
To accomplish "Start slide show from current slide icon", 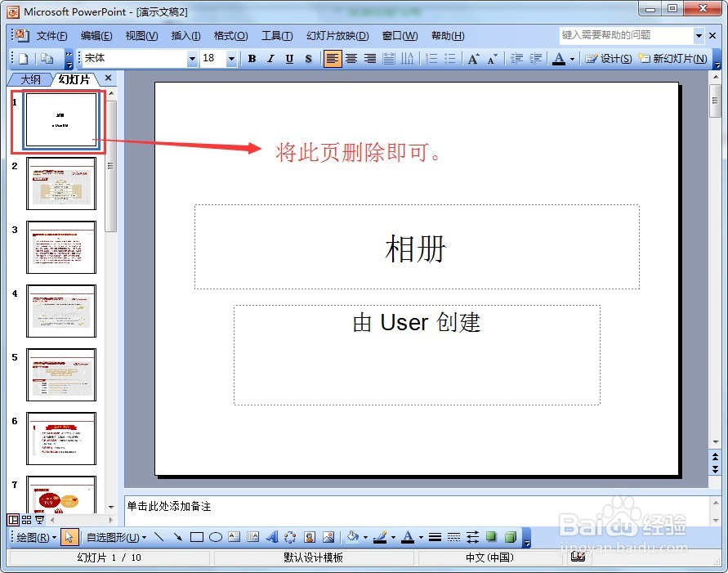I will [40, 520].
